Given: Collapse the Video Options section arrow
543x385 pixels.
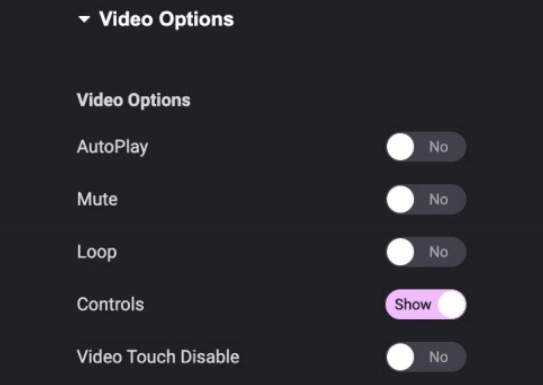Looking at the screenshot, I should [84, 19].
